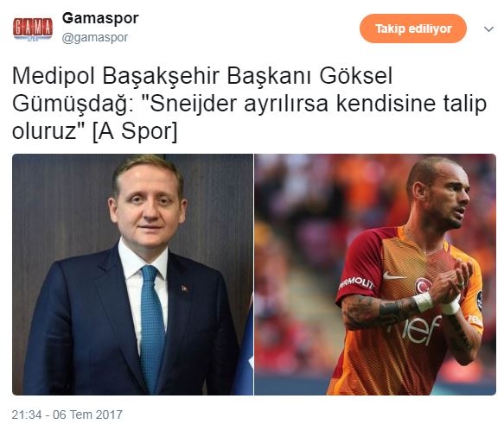Click the club crest on the jersey
This screenshot has height=424, width=504.
pos(424,286)
